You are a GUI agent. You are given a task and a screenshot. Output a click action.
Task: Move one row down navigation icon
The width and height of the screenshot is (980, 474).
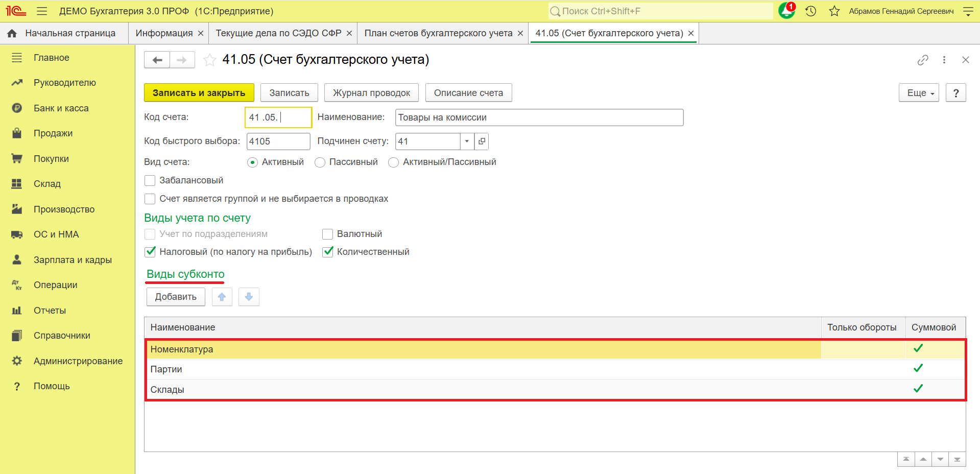[x=940, y=459]
